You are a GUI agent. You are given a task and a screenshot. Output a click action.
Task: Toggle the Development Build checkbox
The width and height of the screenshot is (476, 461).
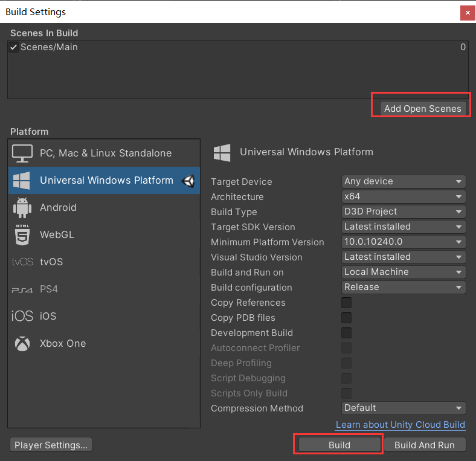(346, 333)
